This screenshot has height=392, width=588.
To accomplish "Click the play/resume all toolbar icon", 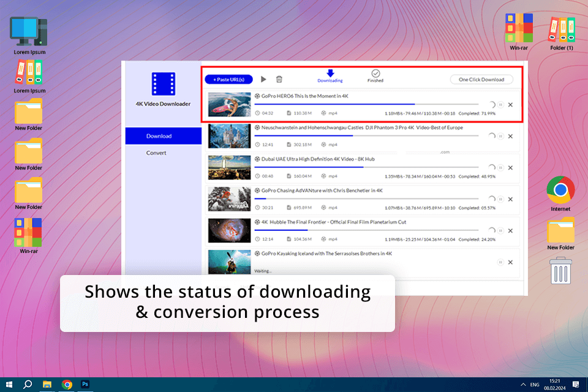I will pyautogui.click(x=263, y=79).
